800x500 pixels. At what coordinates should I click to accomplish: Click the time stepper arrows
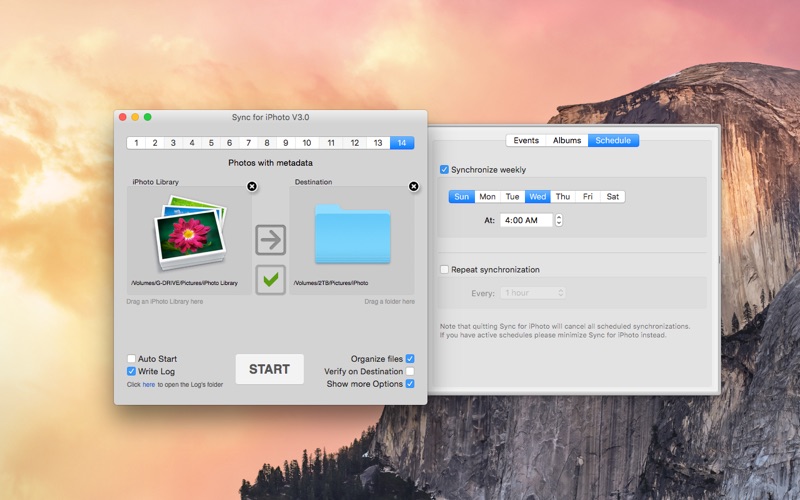[559, 220]
